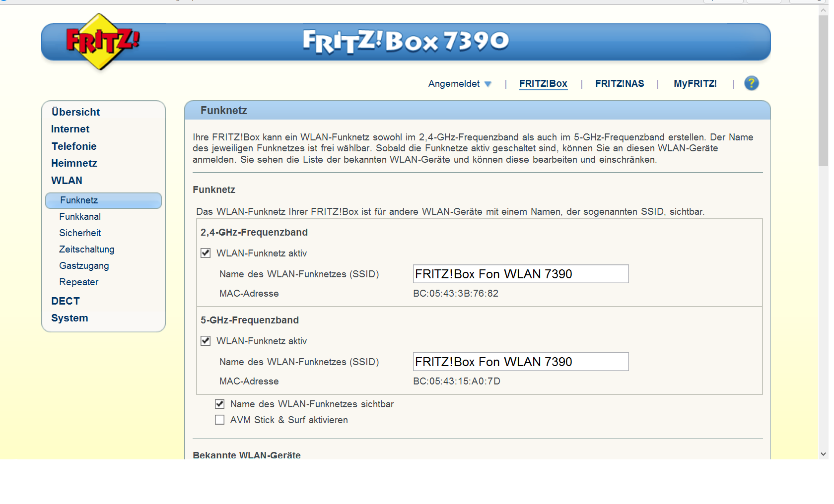Go to Sicherheit WLAN page
This screenshot has width=834, height=504.
tap(80, 233)
